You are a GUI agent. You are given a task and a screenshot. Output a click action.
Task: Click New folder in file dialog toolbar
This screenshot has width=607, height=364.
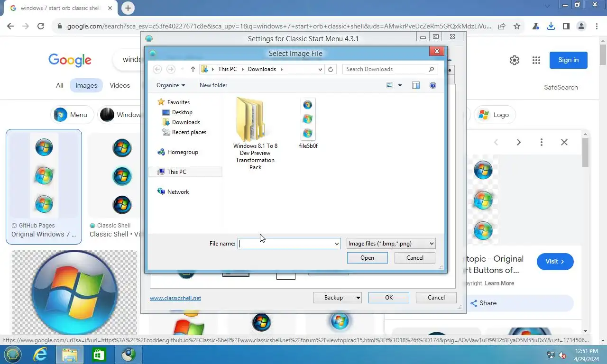click(213, 85)
